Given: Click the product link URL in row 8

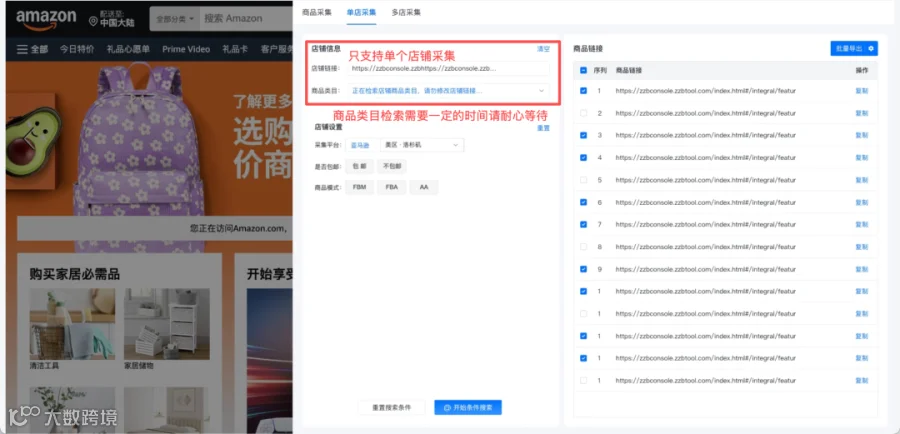Looking at the screenshot, I should tap(705, 247).
